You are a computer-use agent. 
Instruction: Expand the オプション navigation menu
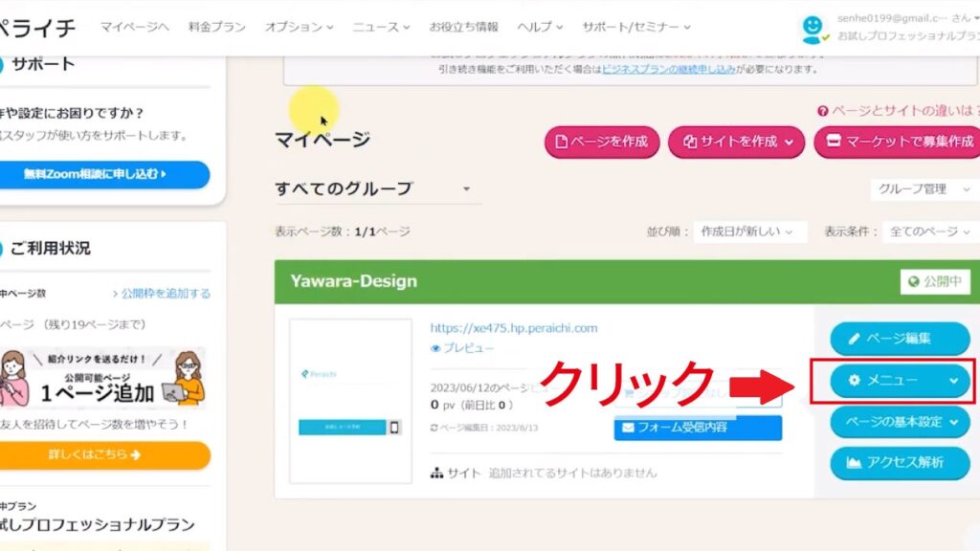[299, 27]
